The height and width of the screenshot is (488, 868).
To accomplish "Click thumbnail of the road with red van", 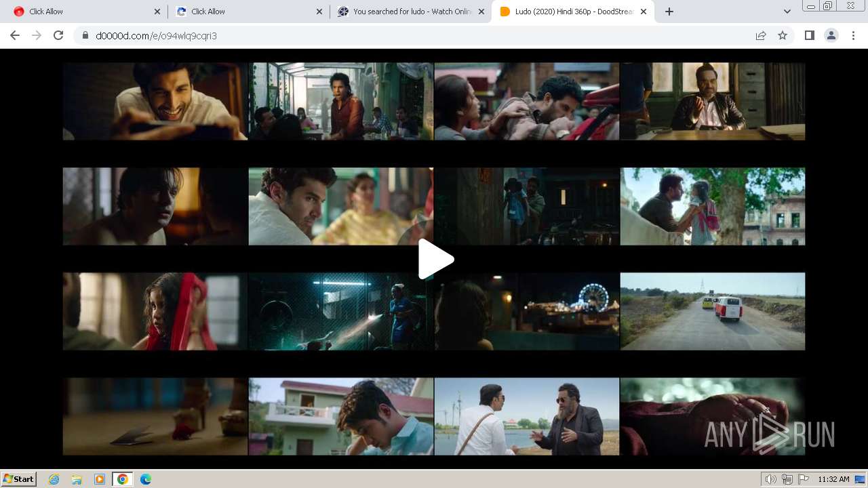I will pyautogui.click(x=713, y=311).
